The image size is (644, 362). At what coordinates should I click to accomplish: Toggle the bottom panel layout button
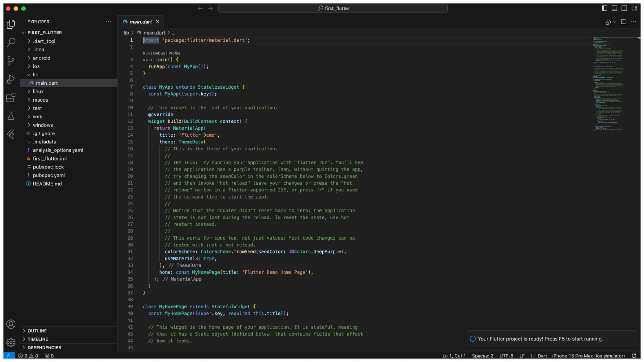click(614, 8)
